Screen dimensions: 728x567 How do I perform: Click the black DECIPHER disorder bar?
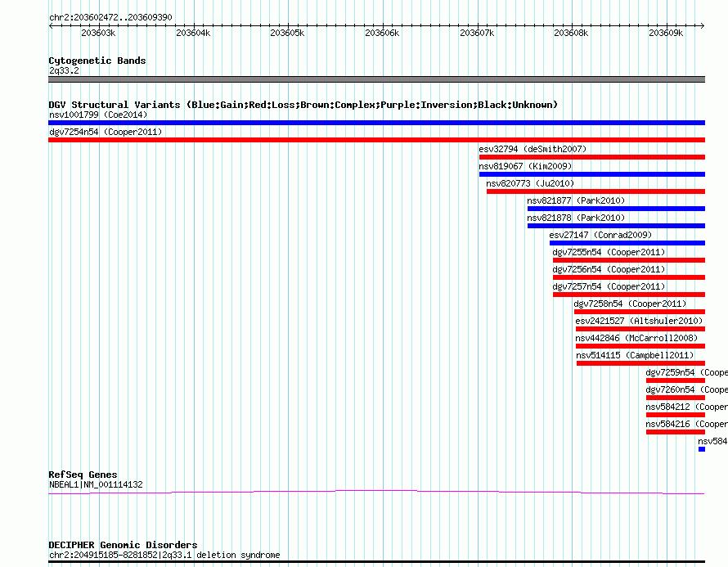click(x=376, y=562)
